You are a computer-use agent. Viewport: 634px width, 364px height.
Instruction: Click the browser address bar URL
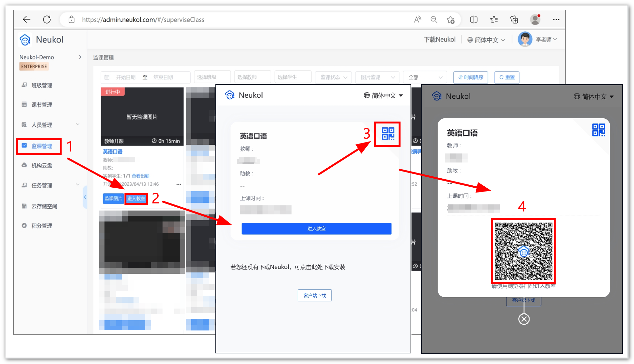click(x=143, y=20)
